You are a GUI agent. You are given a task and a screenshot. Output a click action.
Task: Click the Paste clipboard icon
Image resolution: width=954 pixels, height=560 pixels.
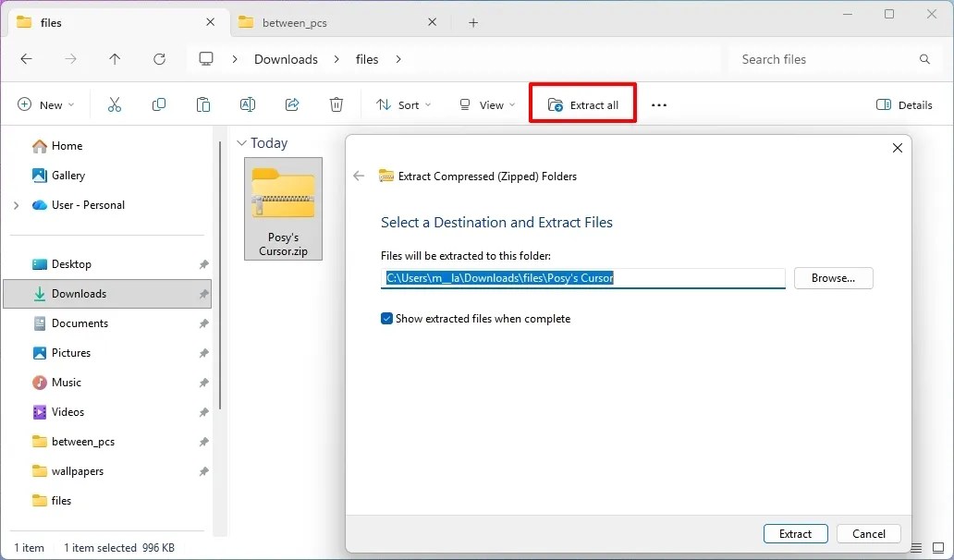click(203, 104)
